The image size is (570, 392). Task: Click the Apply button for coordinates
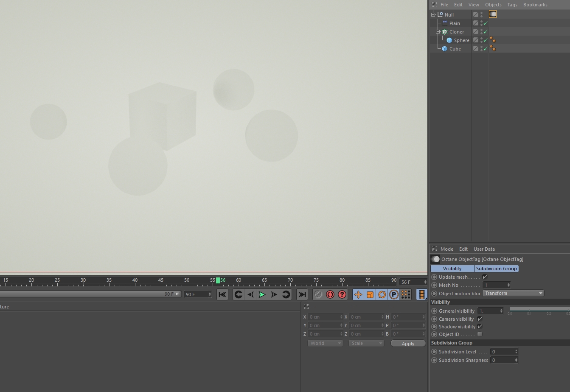click(408, 344)
